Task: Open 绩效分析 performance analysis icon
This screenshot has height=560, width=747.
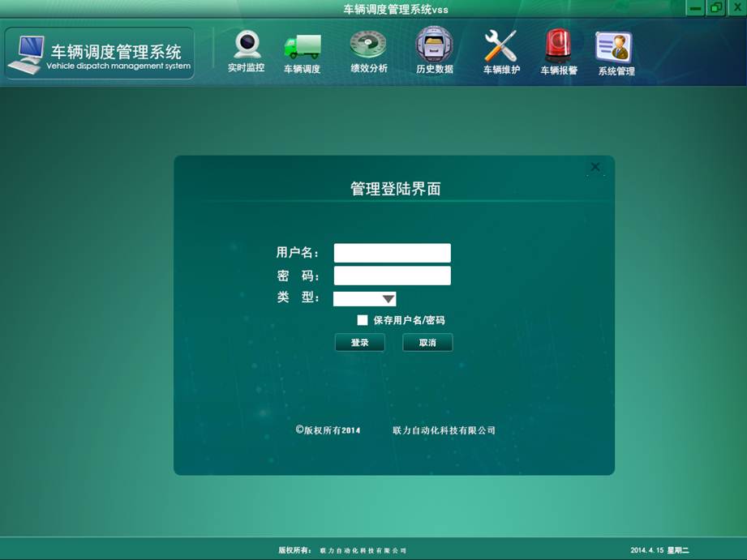Action: tap(368, 45)
